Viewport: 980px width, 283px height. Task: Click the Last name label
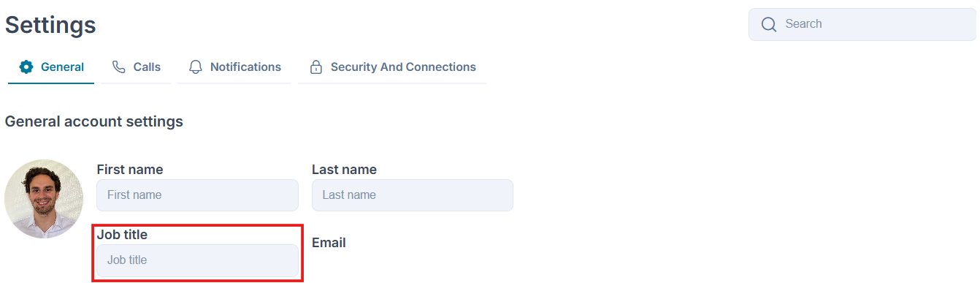(344, 170)
